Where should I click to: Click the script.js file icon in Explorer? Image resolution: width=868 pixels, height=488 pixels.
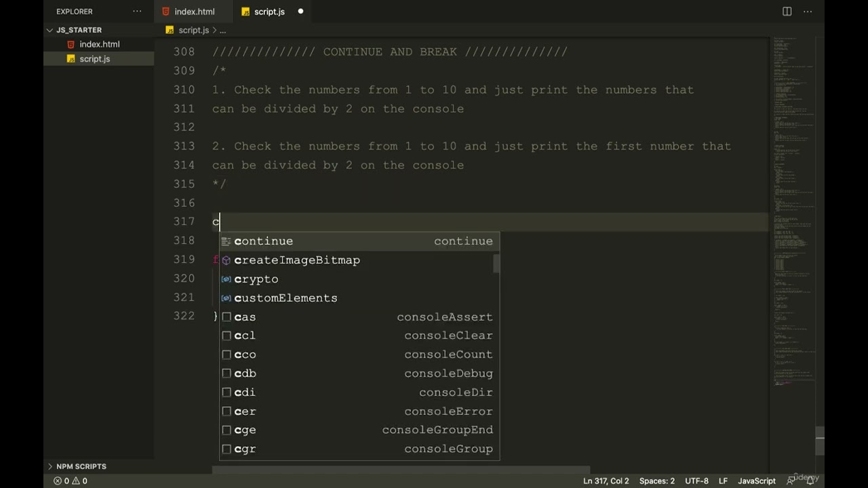71,59
